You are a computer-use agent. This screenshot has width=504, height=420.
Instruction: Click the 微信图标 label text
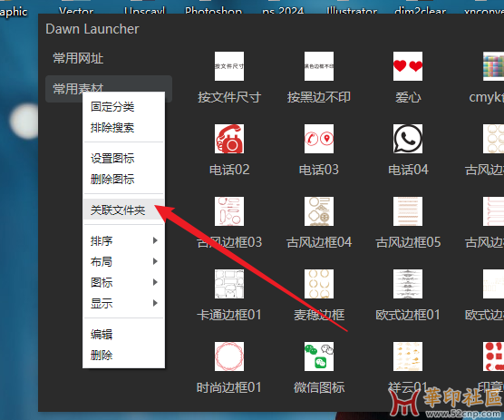tap(319, 387)
